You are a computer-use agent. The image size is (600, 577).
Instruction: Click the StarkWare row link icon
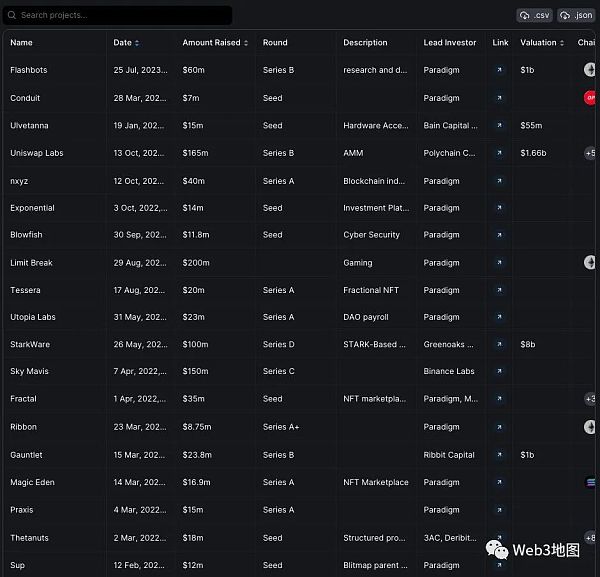pos(500,344)
